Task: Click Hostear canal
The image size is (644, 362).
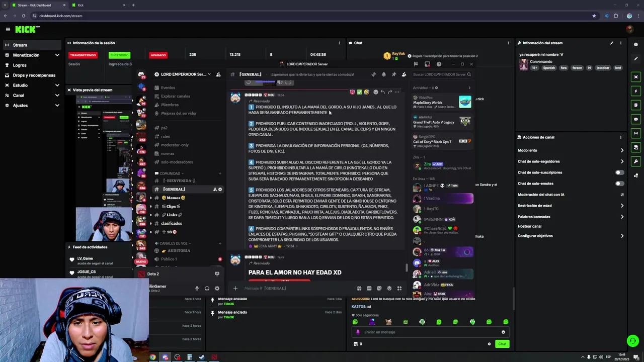Action: coord(529,226)
